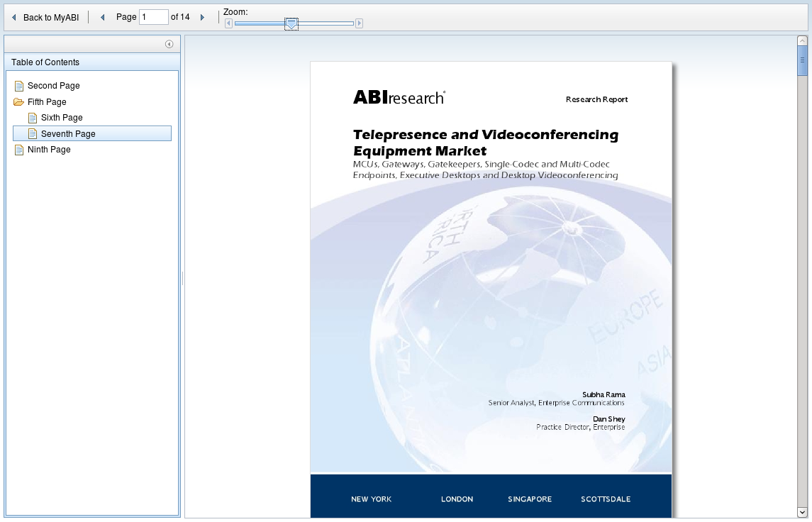Click the Ninth Page document icon
812x522 pixels.
point(19,150)
